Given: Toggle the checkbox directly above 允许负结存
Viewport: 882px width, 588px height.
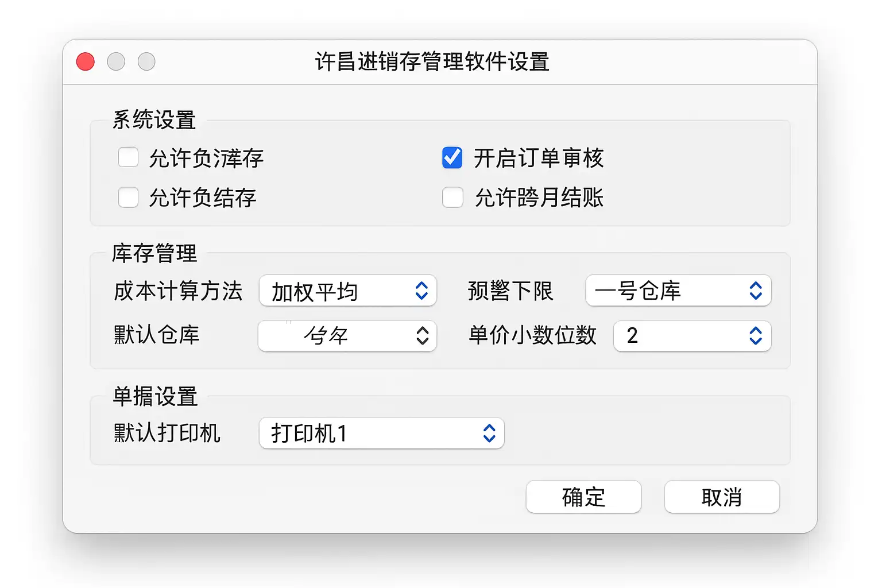Looking at the screenshot, I should tap(128, 158).
